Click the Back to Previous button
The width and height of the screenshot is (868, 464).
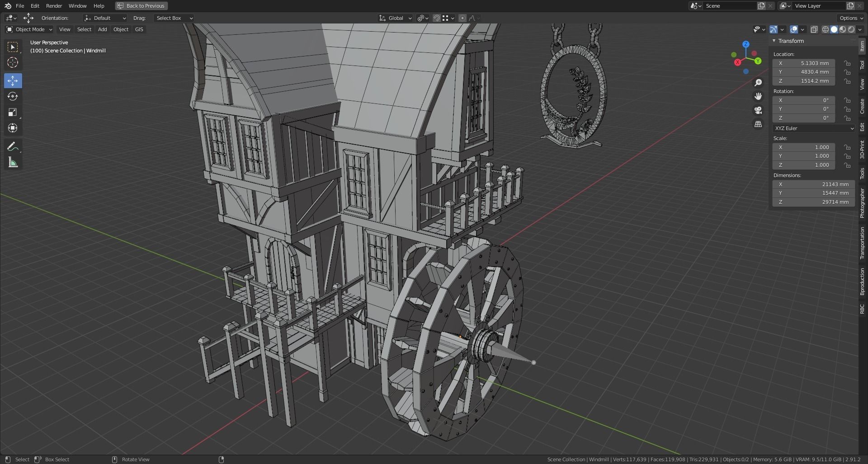pyautogui.click(x=141, y=6)
